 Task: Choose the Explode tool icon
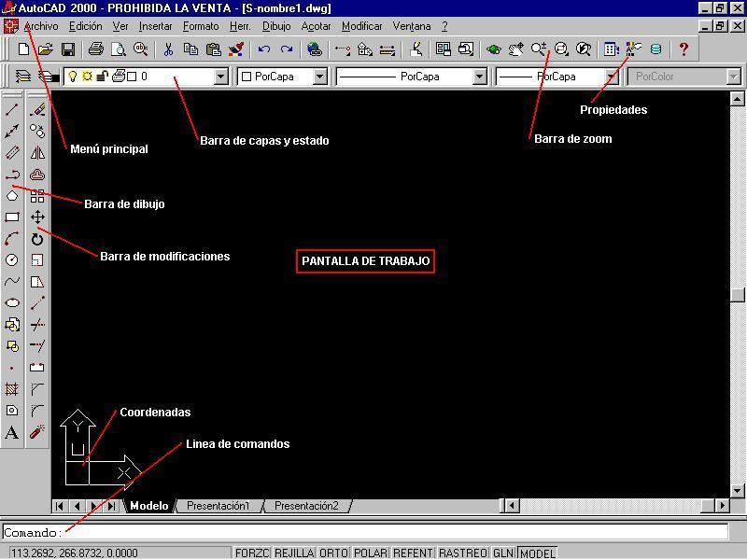pos(37,432)
